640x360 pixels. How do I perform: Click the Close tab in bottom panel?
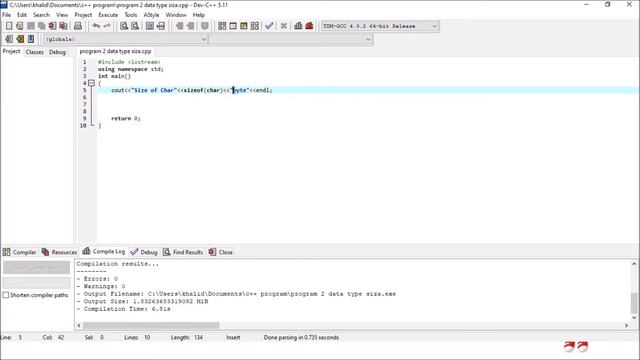221,252
